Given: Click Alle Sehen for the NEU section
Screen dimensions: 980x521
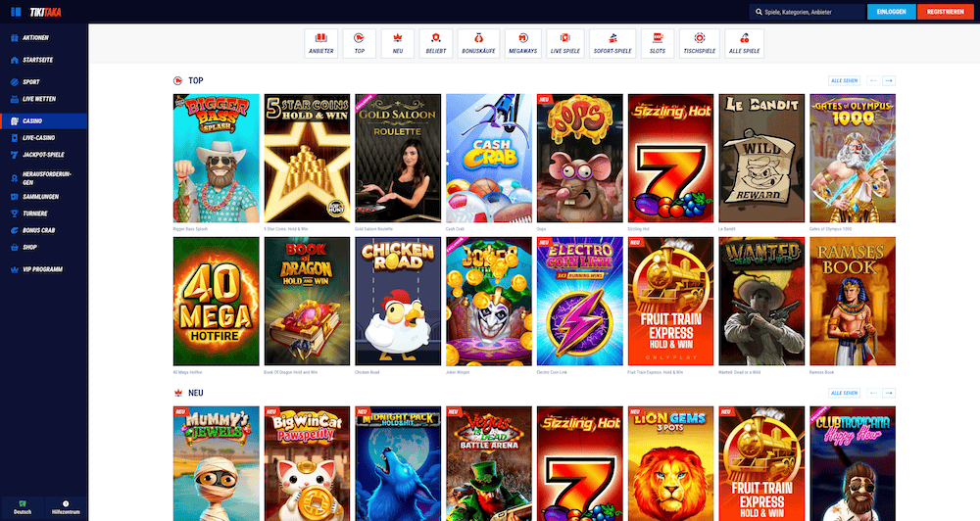Looking at the screenshot, I should pos(844,393).
